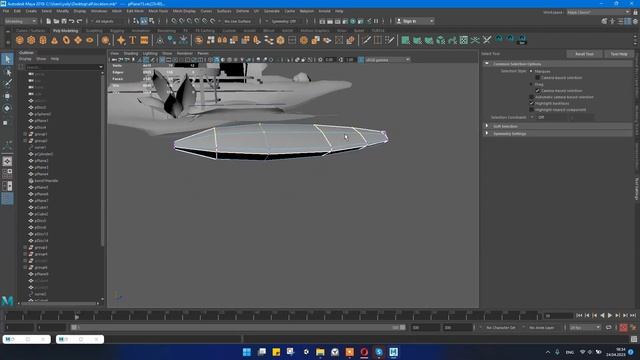This screenshot has height=360, width=640.
Task: Create a polygon cube from the shelf
Action: pos(31,40)
